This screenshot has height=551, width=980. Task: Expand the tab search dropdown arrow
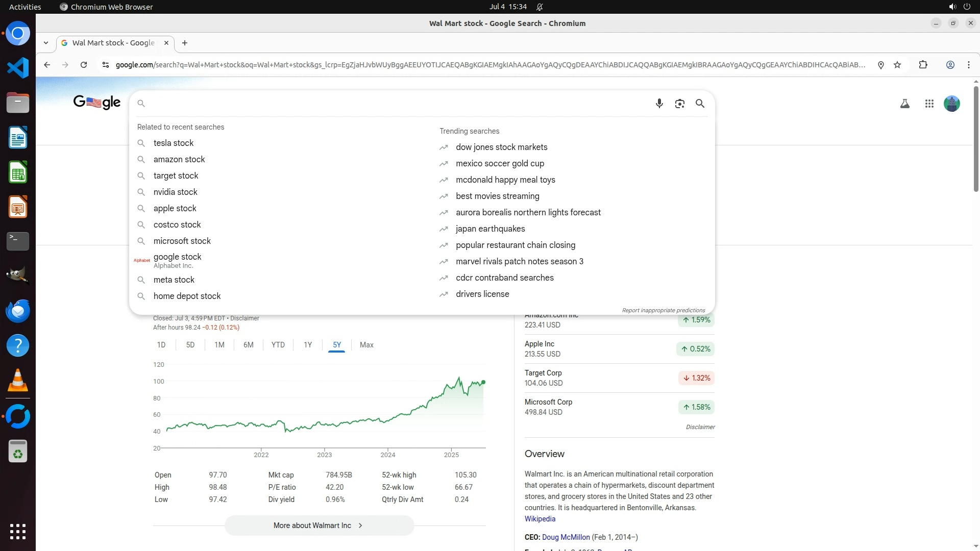tap(46, 43)
